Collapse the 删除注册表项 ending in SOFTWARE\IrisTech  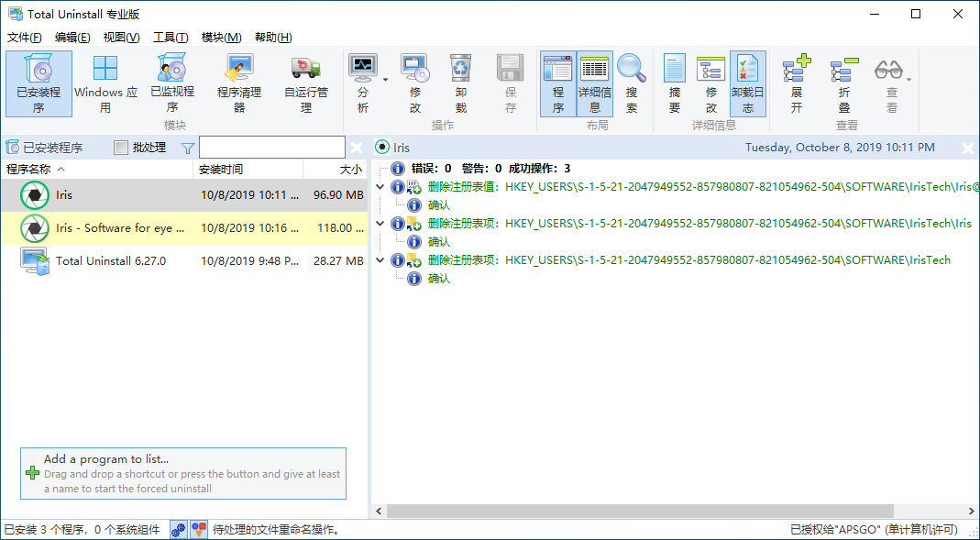click(380, 260)
